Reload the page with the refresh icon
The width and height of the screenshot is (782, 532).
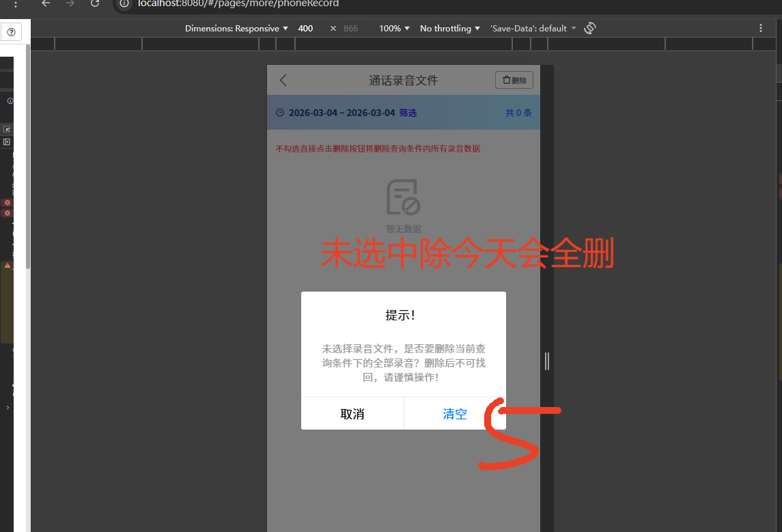pyautogui.click(x=95, y=3)
